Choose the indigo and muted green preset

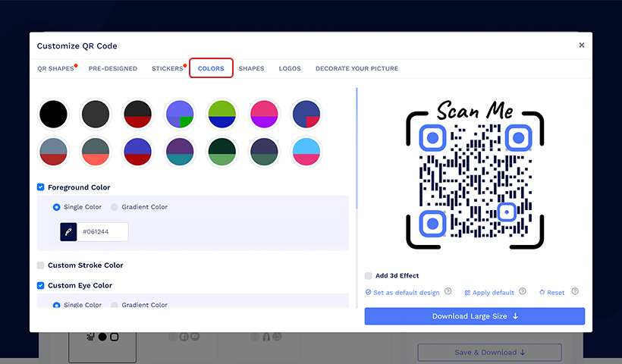point(264,152)
